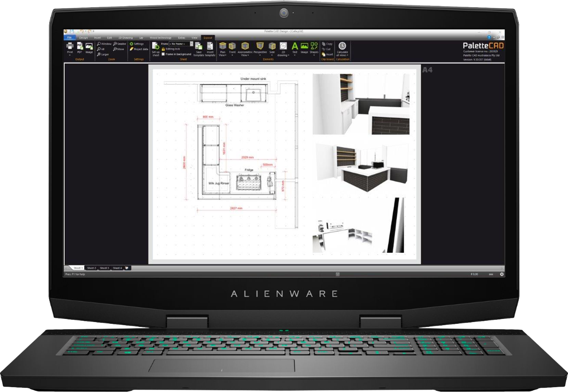Image resolution: width=568 pixels, height=392 pixels.
Task: Open Project data
Action: tap(139, 49)
